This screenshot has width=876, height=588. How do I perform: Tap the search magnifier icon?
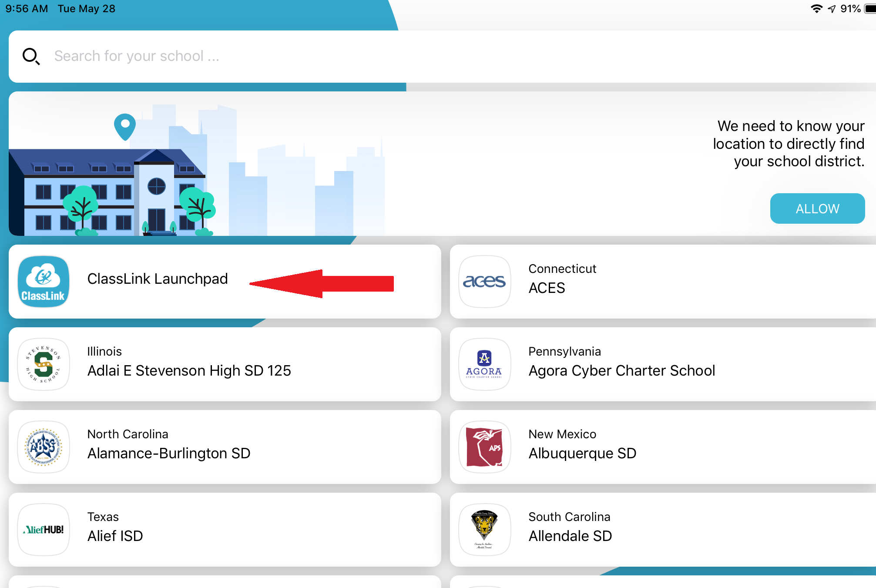pos(31,57)
